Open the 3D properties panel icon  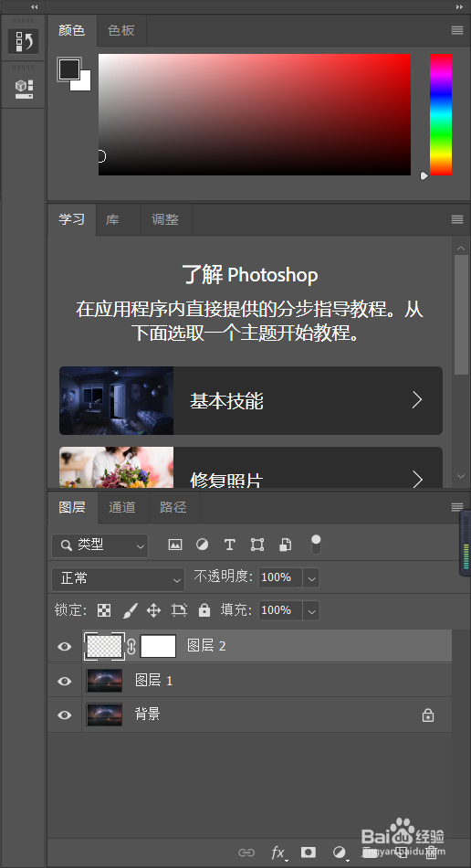[23, 89]
